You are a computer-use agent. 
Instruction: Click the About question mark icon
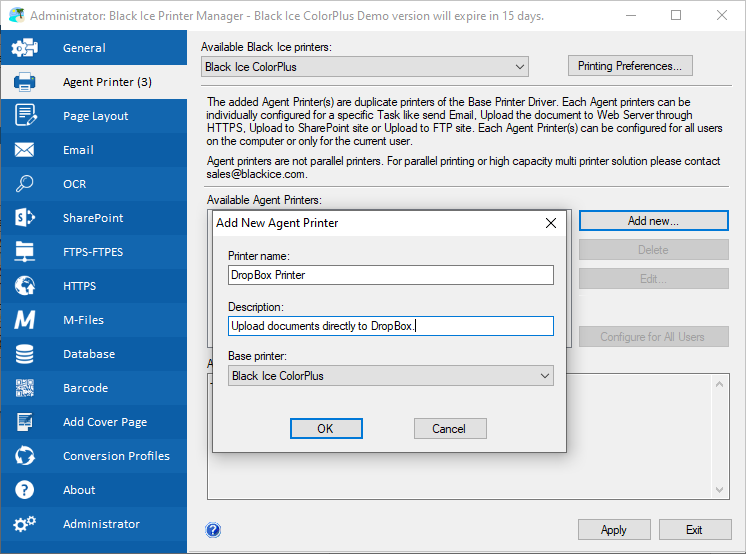coord(24,490)
